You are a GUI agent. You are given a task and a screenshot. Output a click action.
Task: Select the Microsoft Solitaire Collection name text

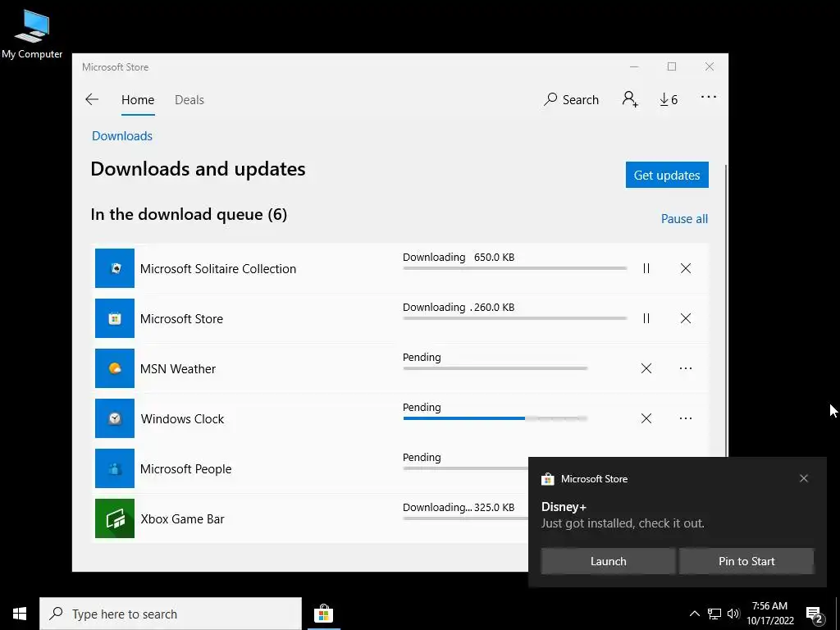pos(218,268)
